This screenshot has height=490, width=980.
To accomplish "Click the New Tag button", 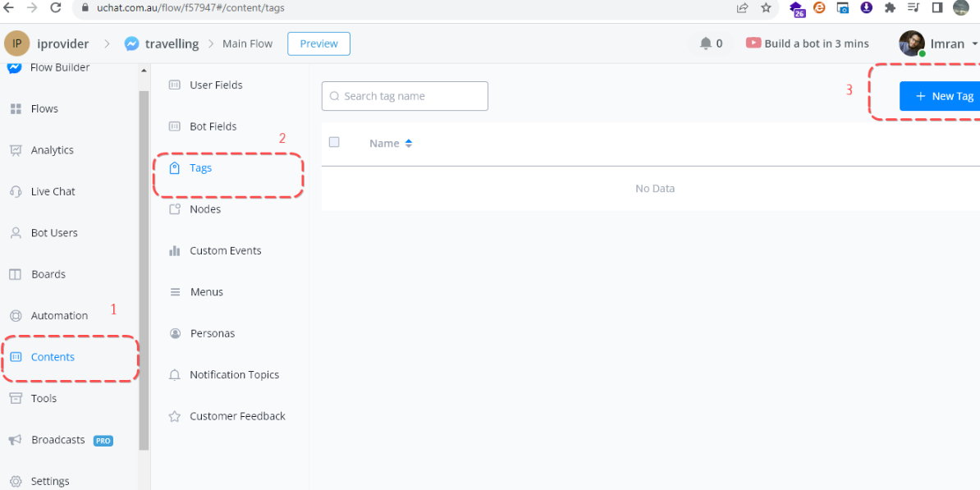I will coord(941,96).
